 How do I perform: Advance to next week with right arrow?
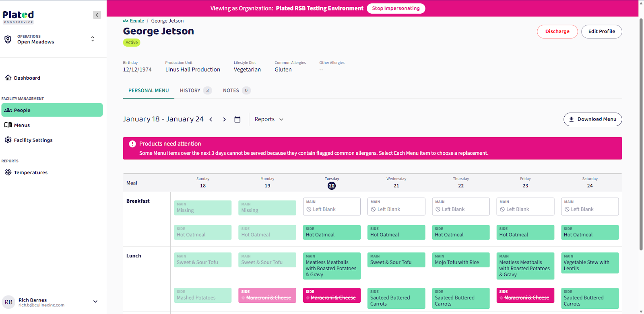coord(224,119)
